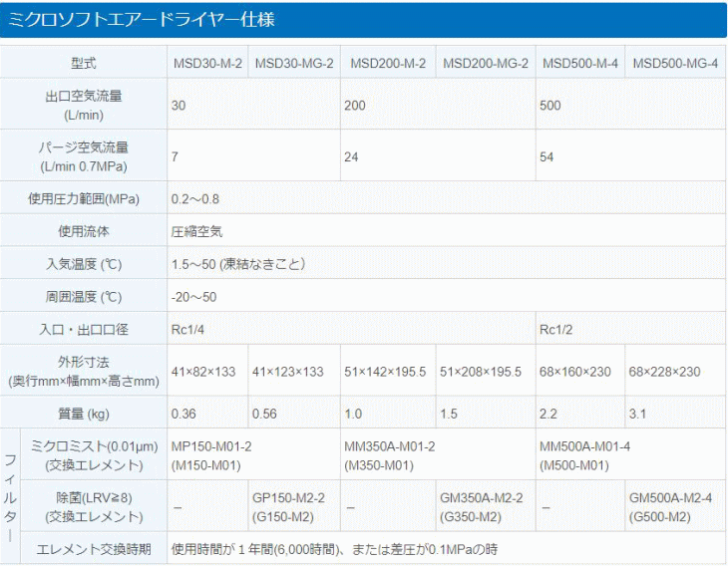Select the 圧縮空気 fluid value cell
Image resolution: width=728 pixels, height=566 pixels.
[x=197, y=230]
